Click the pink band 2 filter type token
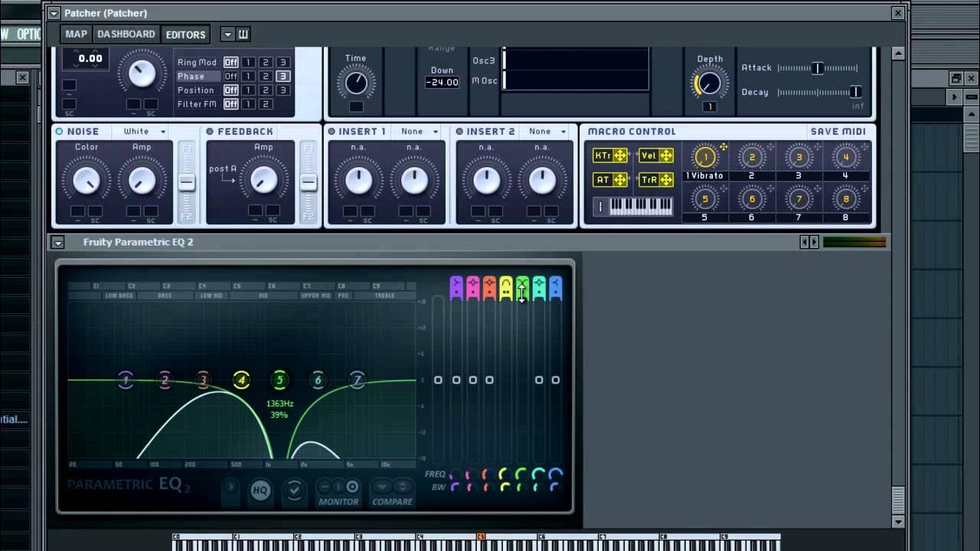The height and width of the screenshot is (551, 980). tap(472, 288)
